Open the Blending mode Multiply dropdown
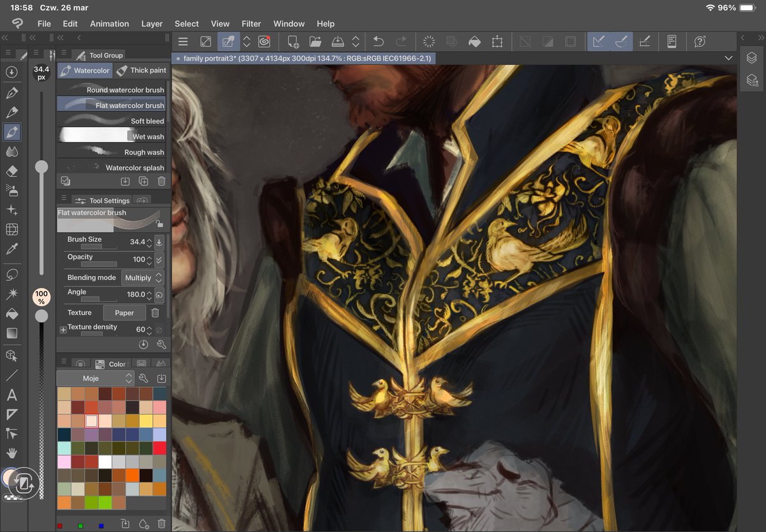 143,278
